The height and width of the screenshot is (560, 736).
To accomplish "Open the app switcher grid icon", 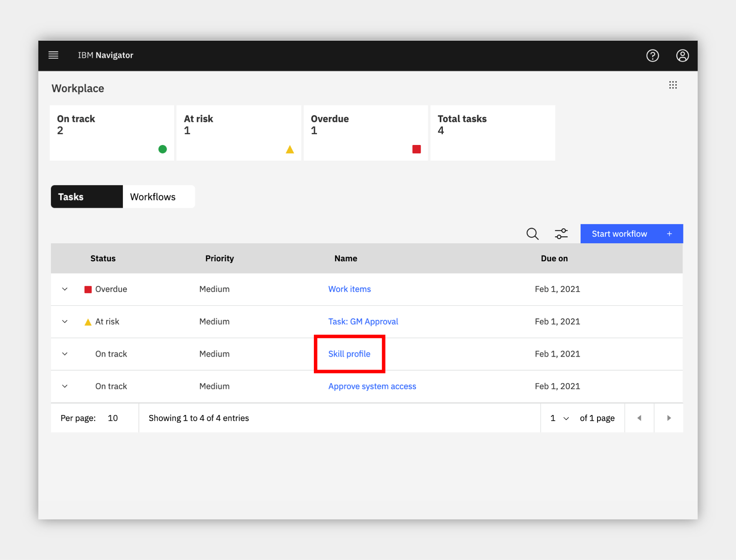I will click(x=673, y=85).
